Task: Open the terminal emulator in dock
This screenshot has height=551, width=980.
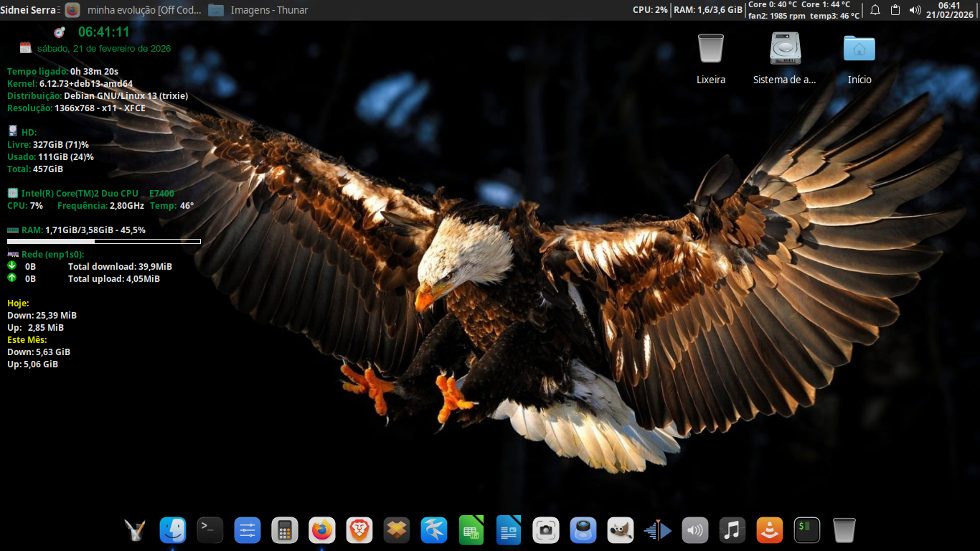Action: (x=210, y=531)
